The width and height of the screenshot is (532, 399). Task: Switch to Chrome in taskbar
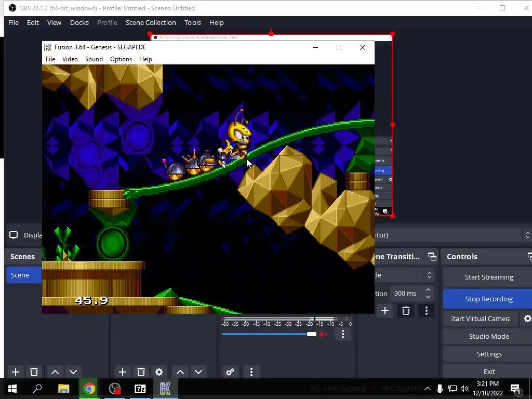point(89,389)
